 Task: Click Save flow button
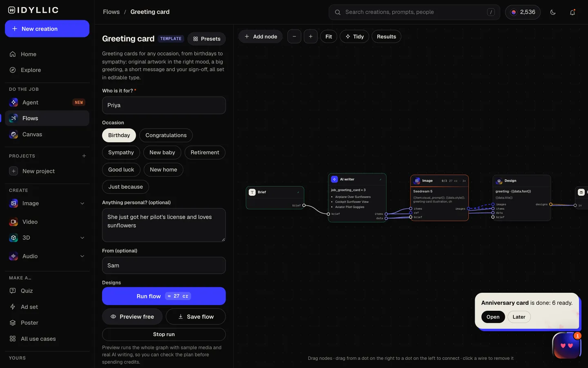click(196, 316)
